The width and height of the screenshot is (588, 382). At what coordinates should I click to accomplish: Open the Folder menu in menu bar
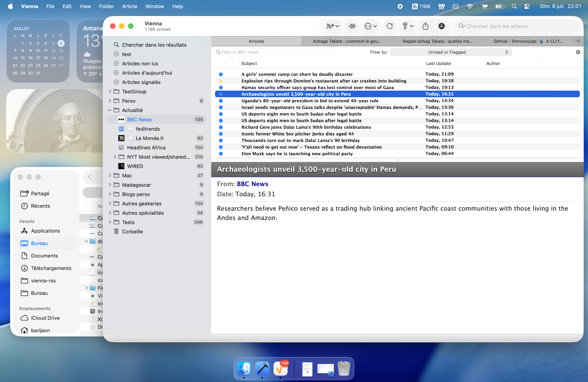click(x=106, y=6)
